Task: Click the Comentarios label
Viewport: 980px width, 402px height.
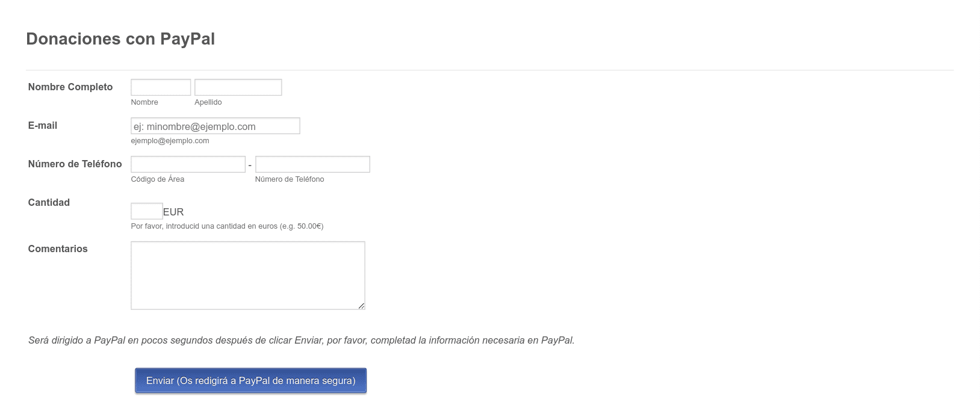Action: pos(58,249)
